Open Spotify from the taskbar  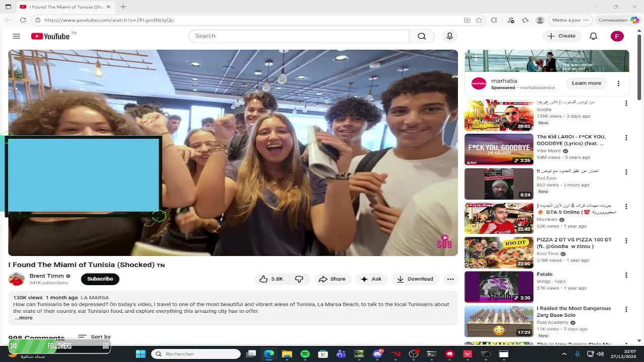305,354
